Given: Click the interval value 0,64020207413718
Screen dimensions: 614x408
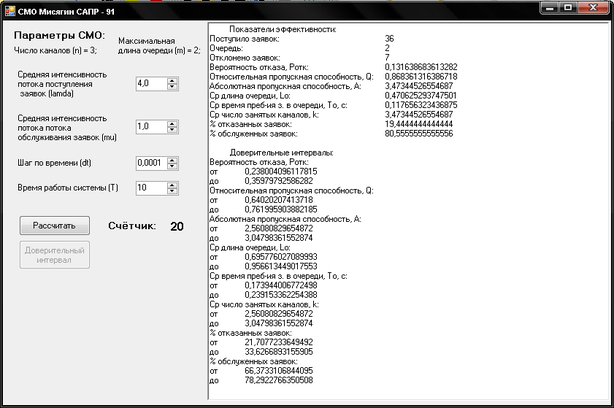Looking at the screenshot, I should [279, 200].
